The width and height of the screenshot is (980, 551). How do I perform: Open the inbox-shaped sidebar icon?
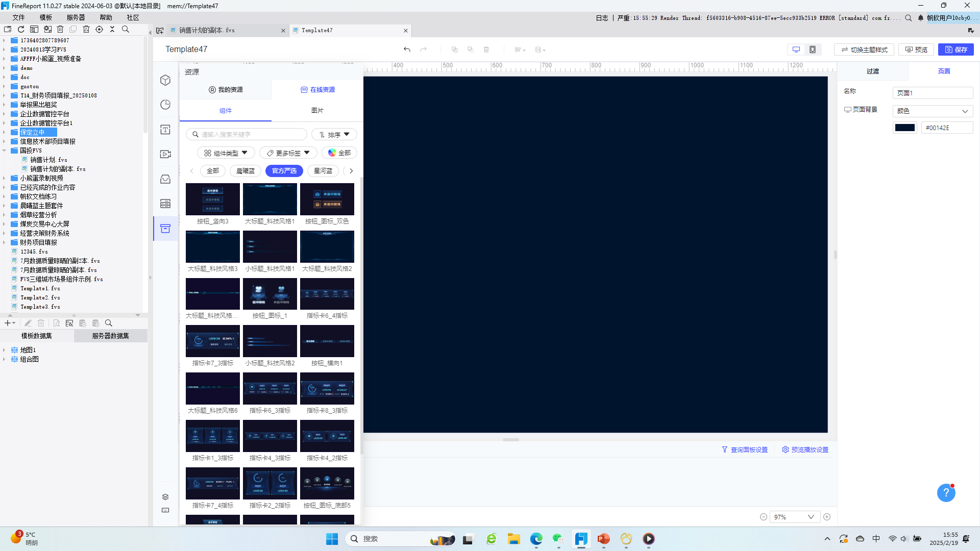click(x=165, y=179)
